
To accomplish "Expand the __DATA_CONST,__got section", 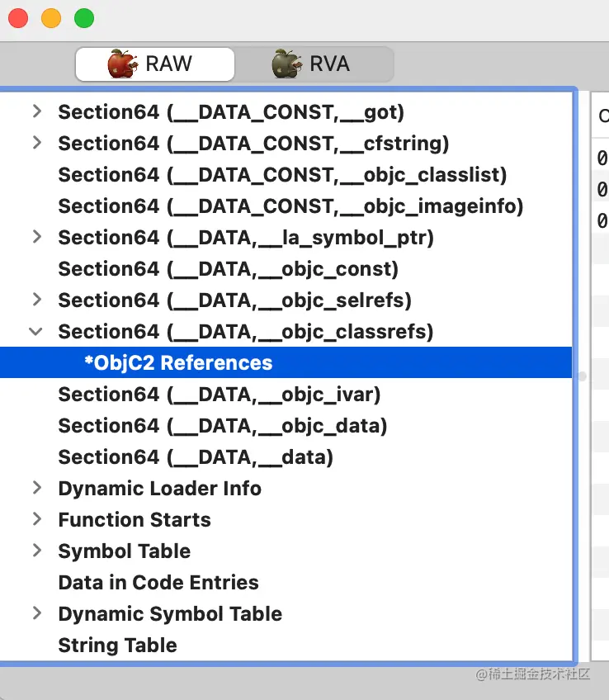I will click(35, 111).
